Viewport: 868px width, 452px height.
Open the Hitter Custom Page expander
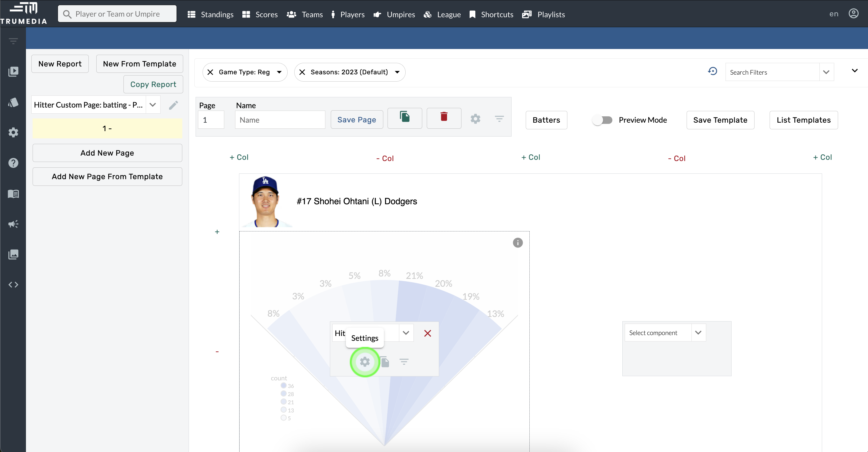(x=153, y=105)
